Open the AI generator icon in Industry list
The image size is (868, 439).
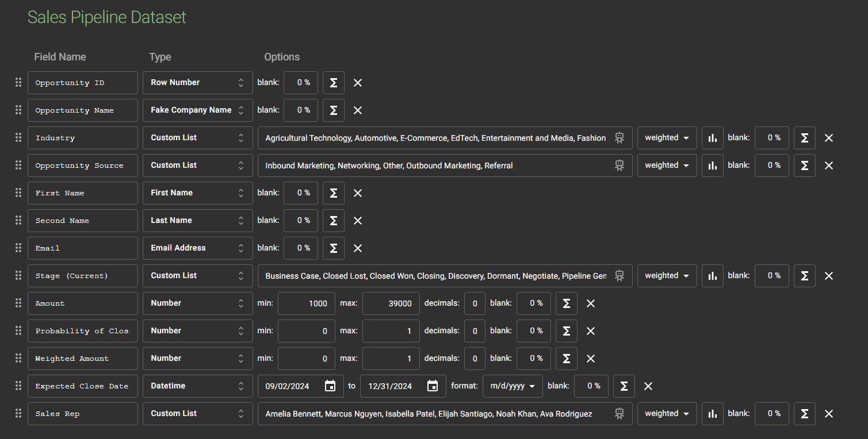point(619,138)
